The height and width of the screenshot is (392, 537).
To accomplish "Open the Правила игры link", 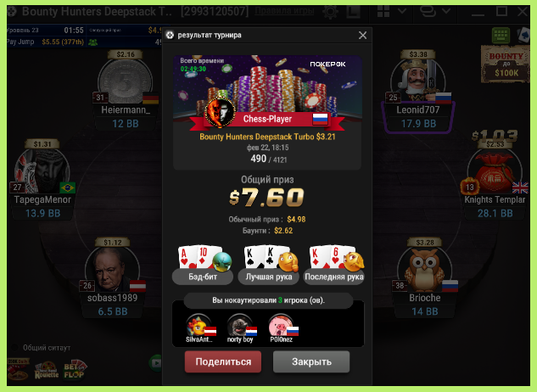I will click(284, 11).
